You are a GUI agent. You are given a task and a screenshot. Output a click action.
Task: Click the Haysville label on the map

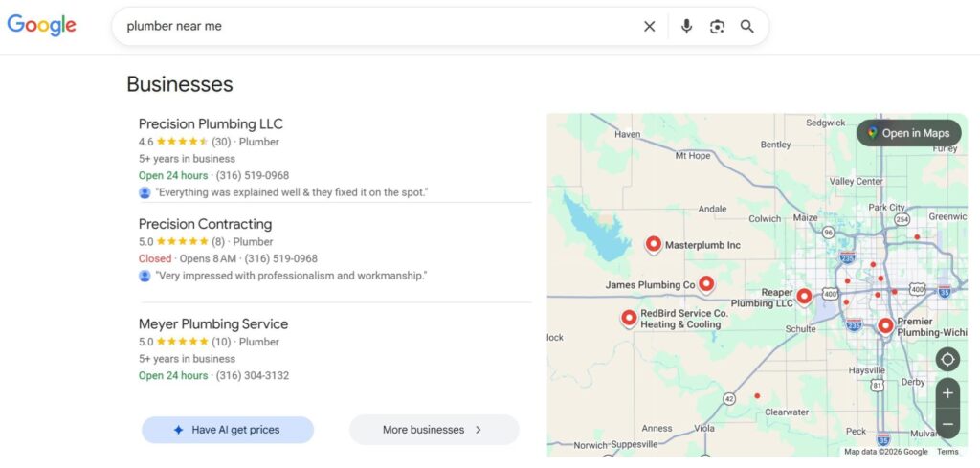click(867, 370)
